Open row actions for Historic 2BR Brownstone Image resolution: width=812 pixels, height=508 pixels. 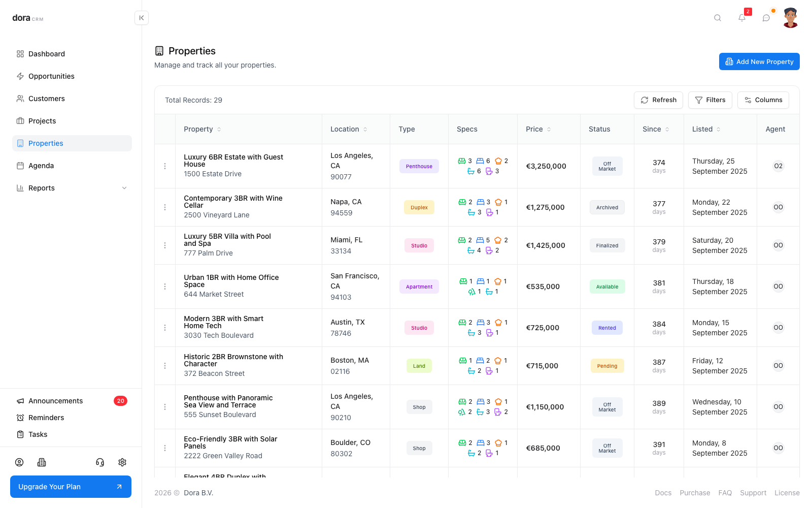(x=165, y=366)
